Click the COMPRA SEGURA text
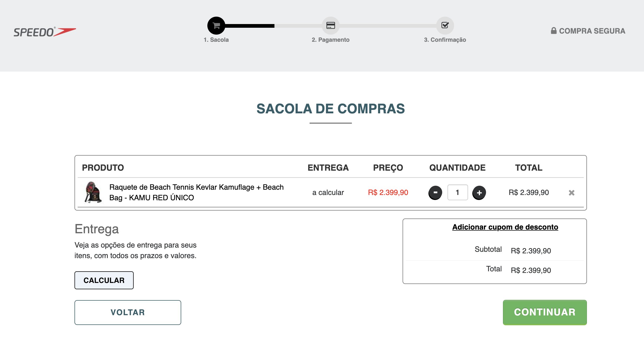 (x=592, y=31)
